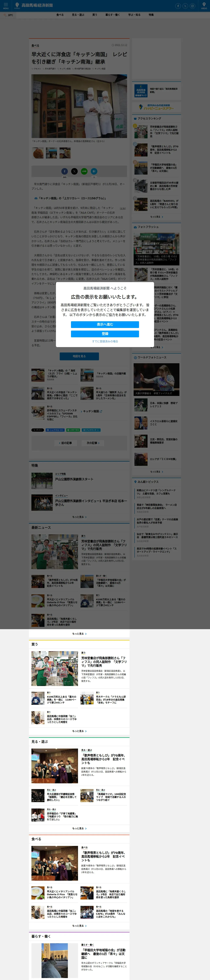Expand もっと見る under 特集 section

tap(79, 517)
